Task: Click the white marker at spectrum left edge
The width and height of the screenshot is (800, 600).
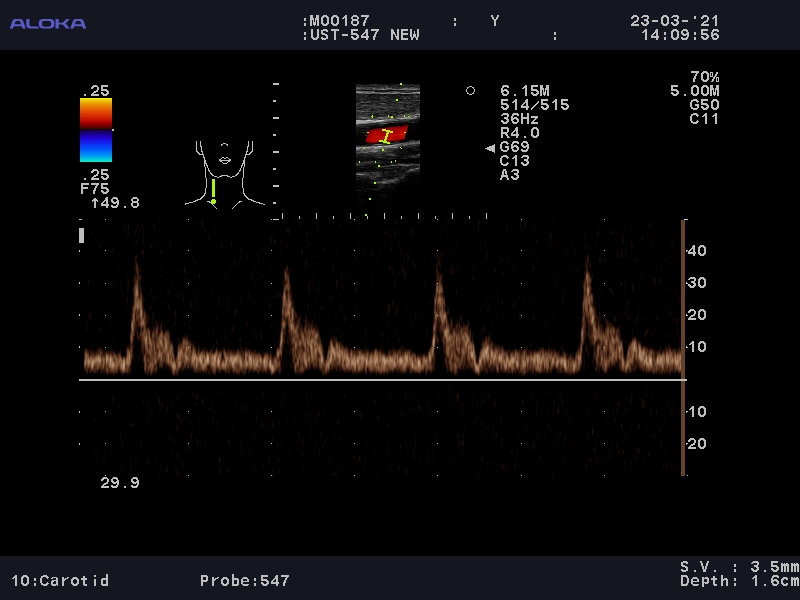Action: pos(81,236)
